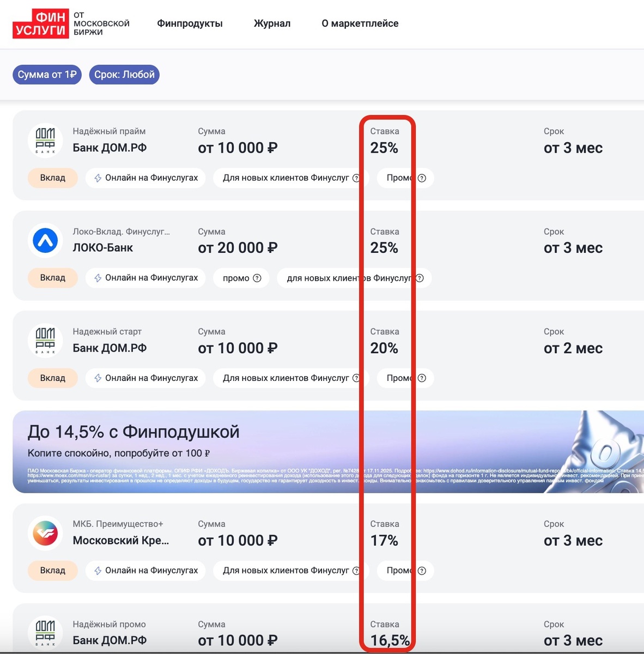Click Надёжный прайм deposit title
This screenshot has width=644, height=654.
tap(109, 131)
